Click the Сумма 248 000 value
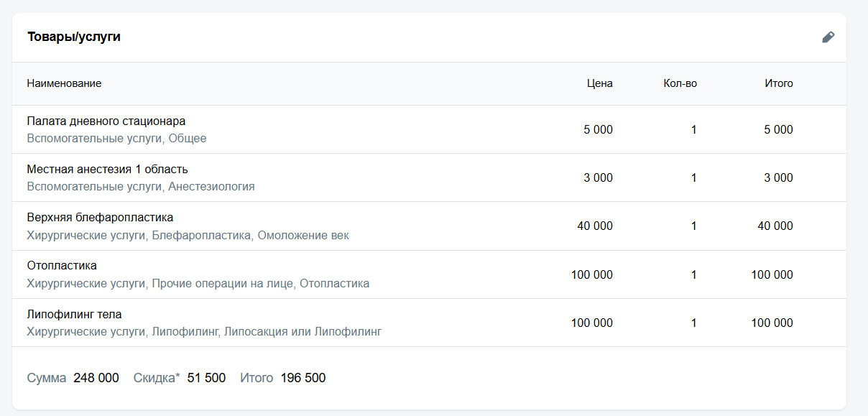This screenshot has height=416, width=868. (96, 378)
